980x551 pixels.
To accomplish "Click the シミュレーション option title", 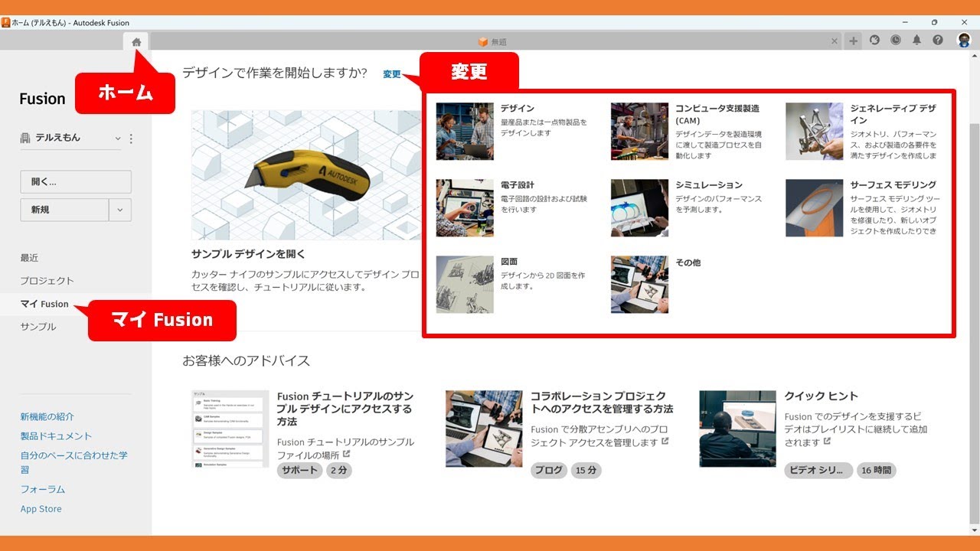I will [709, 185].
